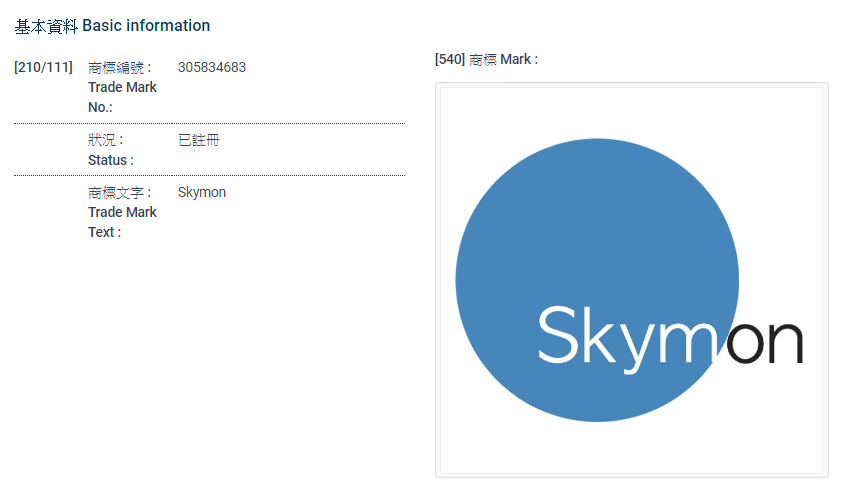Click the 基本資料 Chinese heading text
This screenshot has height=489, width=844.
click(x=46, y=26)
